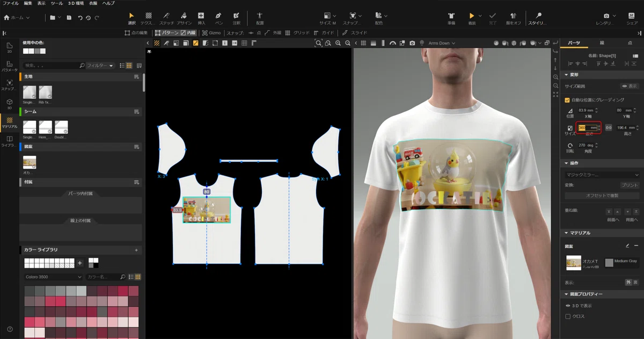
Task: Click the 配置 avatar arrangement icon
Action: (260, 18)
